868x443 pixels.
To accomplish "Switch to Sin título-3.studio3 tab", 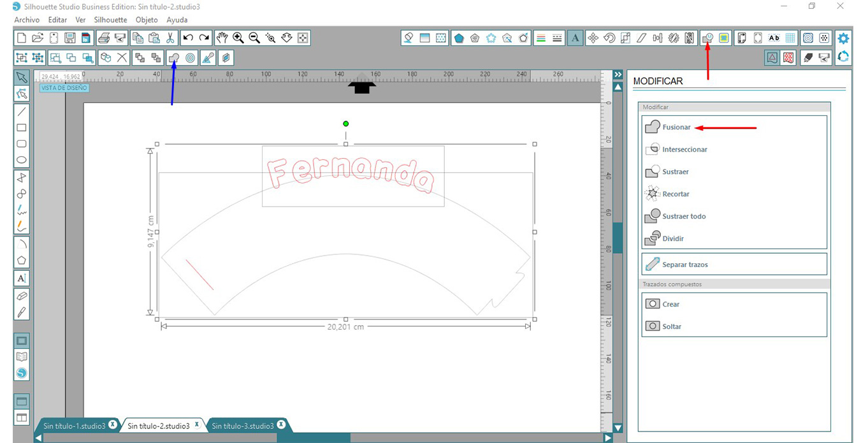I will point(243,426).
